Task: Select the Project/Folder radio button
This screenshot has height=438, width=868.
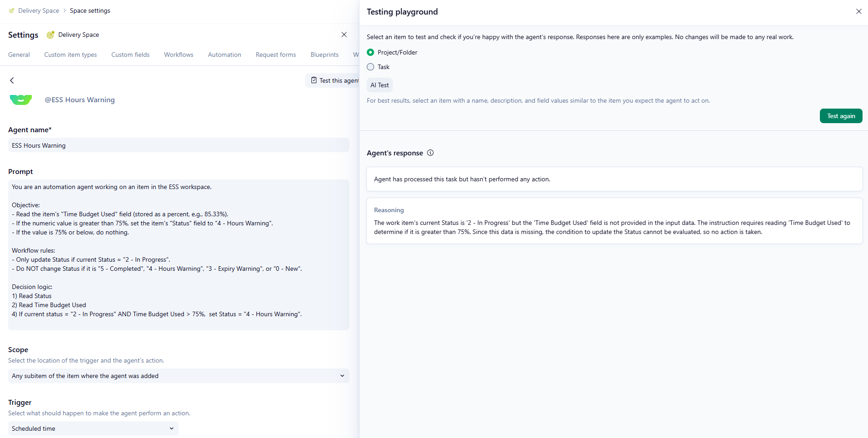Action: point(370,52)
